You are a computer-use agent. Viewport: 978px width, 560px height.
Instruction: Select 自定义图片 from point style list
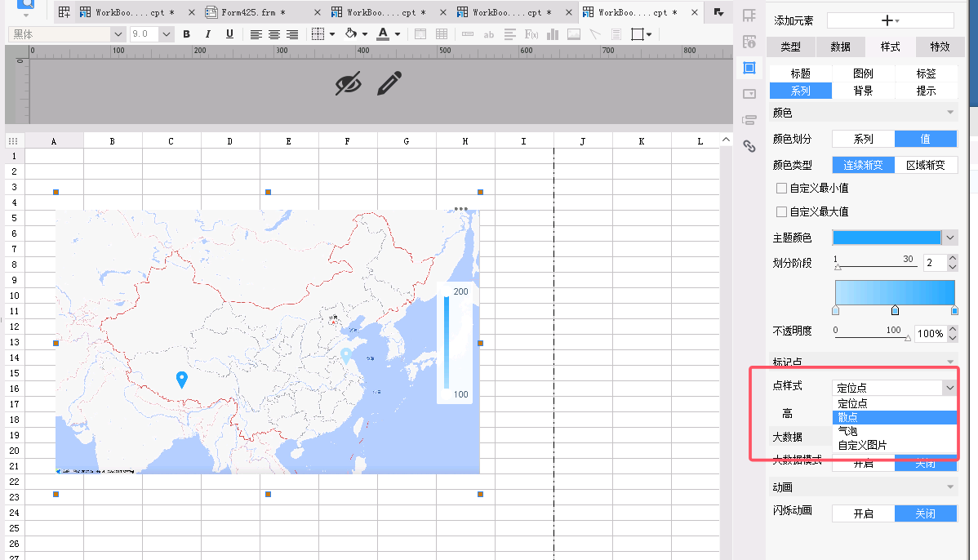(895, 445)
